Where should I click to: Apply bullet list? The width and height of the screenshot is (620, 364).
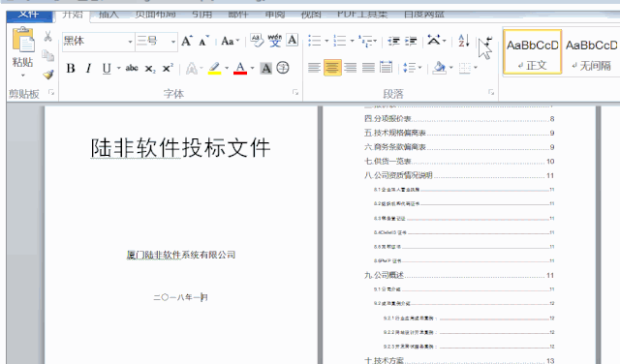315,41
